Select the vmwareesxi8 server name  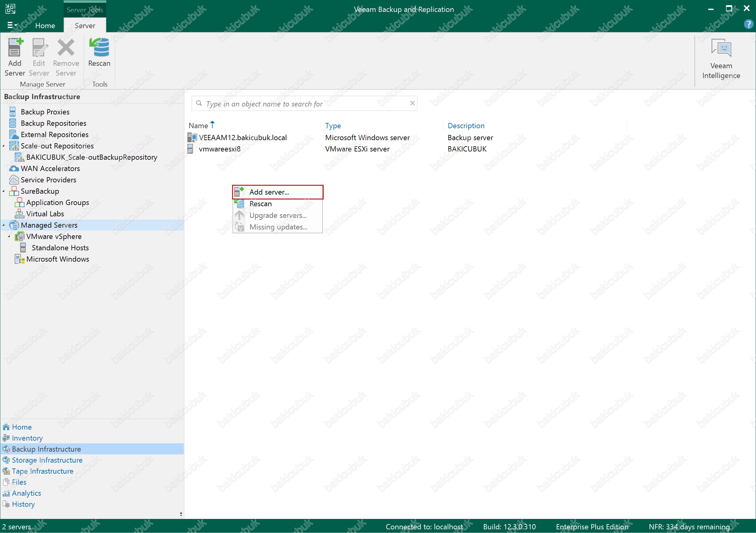pyautogui.click(x=220, y=149)
